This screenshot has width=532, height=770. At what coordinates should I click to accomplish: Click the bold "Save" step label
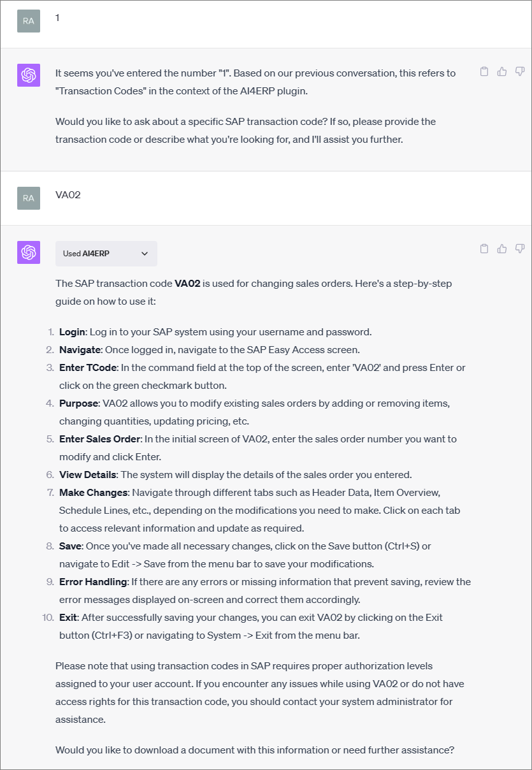[x=70, y=546]
